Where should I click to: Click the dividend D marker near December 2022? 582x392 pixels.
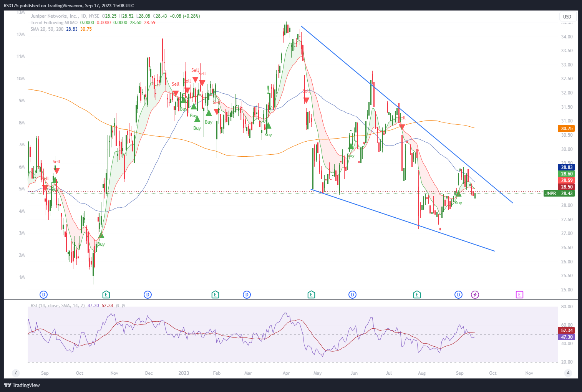(148, 295)
